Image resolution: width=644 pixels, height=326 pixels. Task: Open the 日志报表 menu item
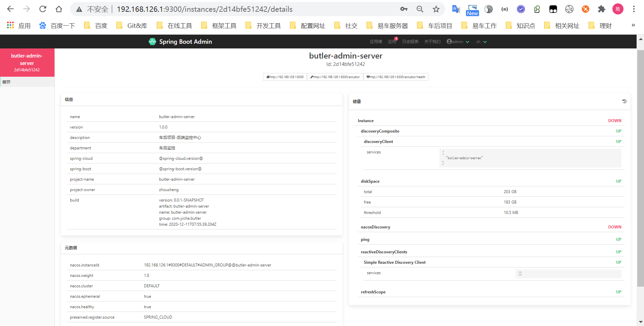[410, 41]
